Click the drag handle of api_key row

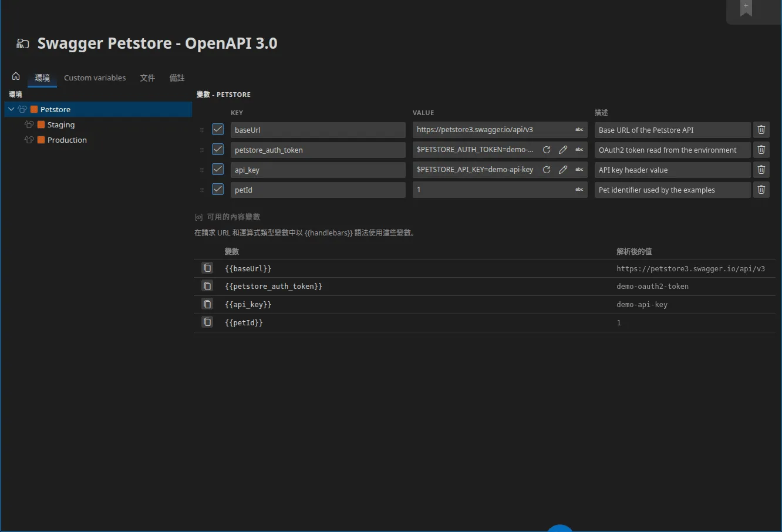click(x=202, y=170)
